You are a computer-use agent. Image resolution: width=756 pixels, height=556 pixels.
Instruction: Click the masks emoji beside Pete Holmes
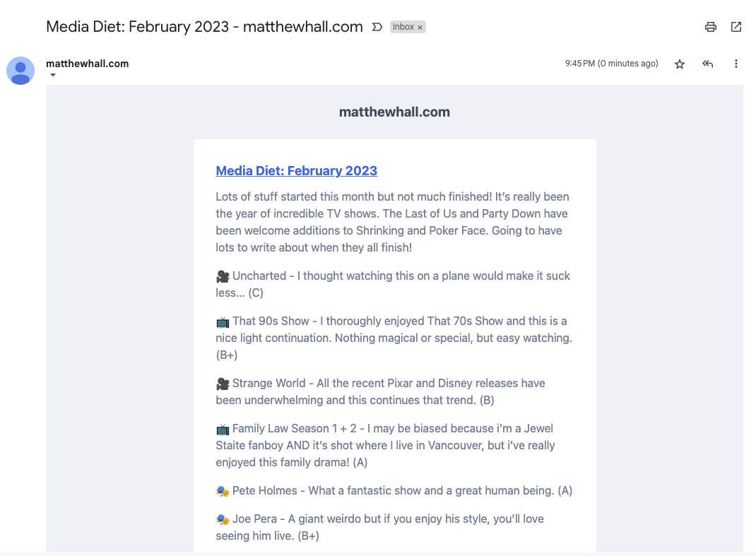coord(223,491)
